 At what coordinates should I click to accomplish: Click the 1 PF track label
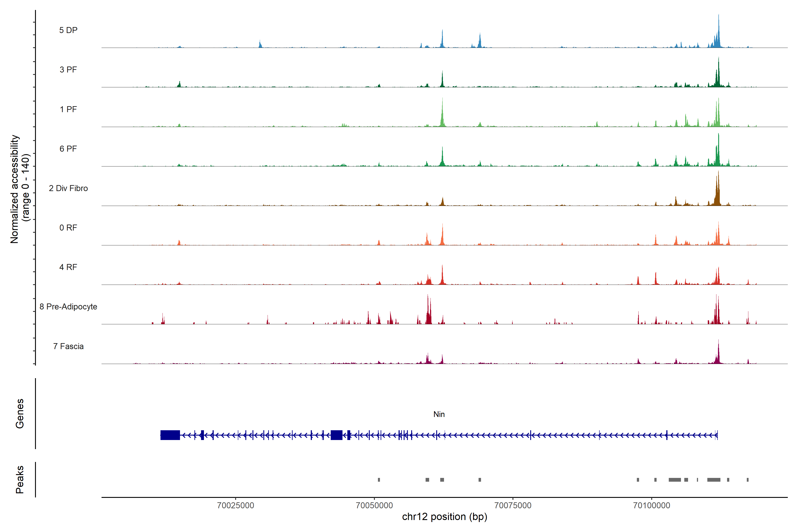pos(68,109)
